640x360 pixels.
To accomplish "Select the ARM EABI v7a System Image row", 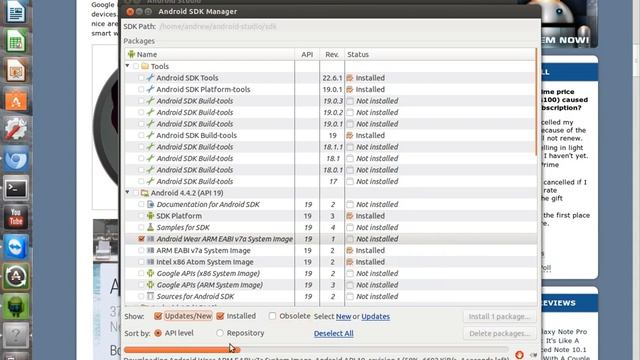I will click(x=331, y=250).
